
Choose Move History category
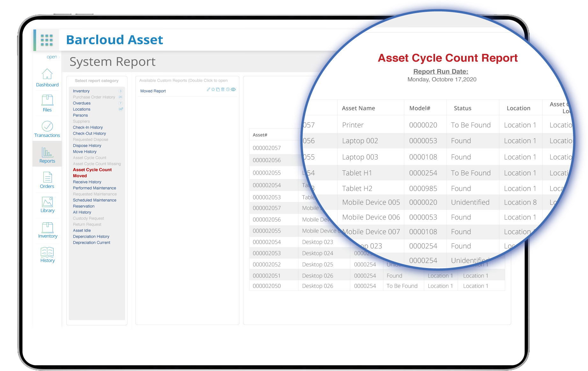point(85,152)
